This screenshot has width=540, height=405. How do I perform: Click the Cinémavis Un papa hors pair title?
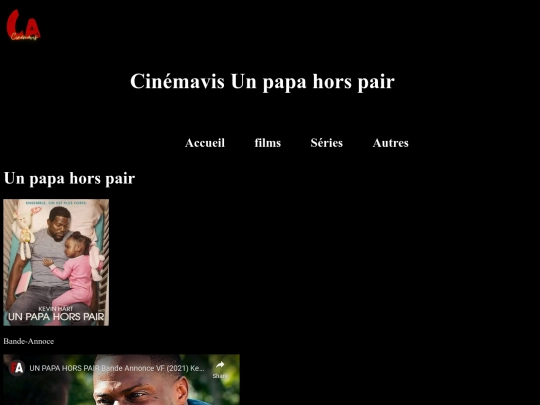point(262,82)
